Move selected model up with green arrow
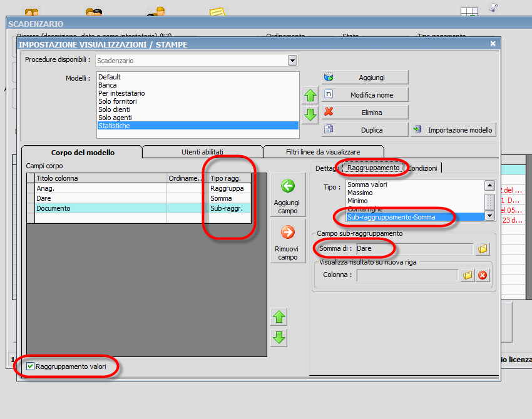The height and width of the screenshot is (419, 532). tap(310, 96)
